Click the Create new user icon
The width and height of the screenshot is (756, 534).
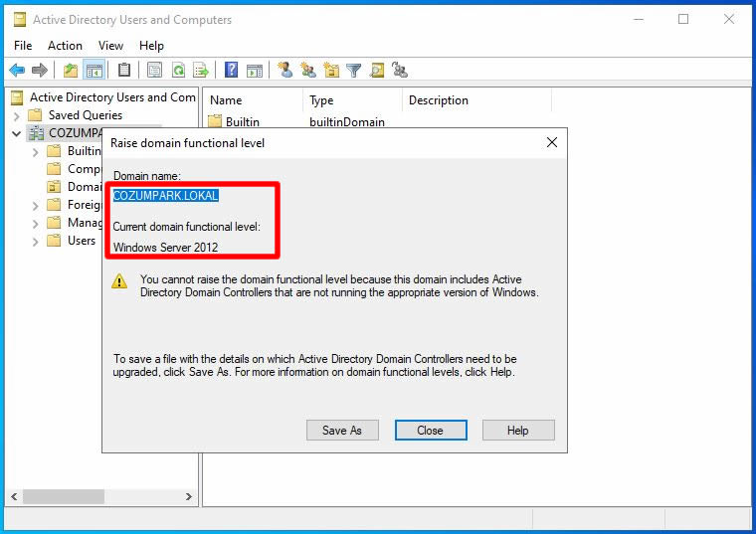point(285,70)
